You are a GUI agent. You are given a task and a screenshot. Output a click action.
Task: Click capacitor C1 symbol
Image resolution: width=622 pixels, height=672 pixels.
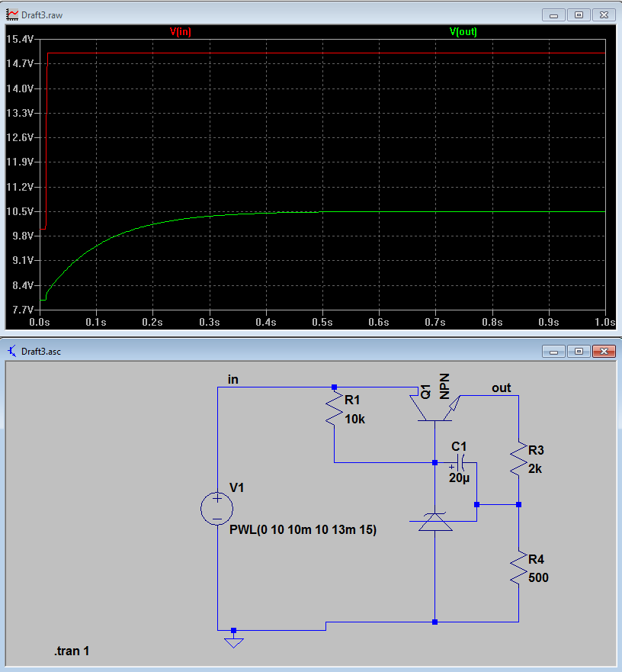tap(461, 463)
